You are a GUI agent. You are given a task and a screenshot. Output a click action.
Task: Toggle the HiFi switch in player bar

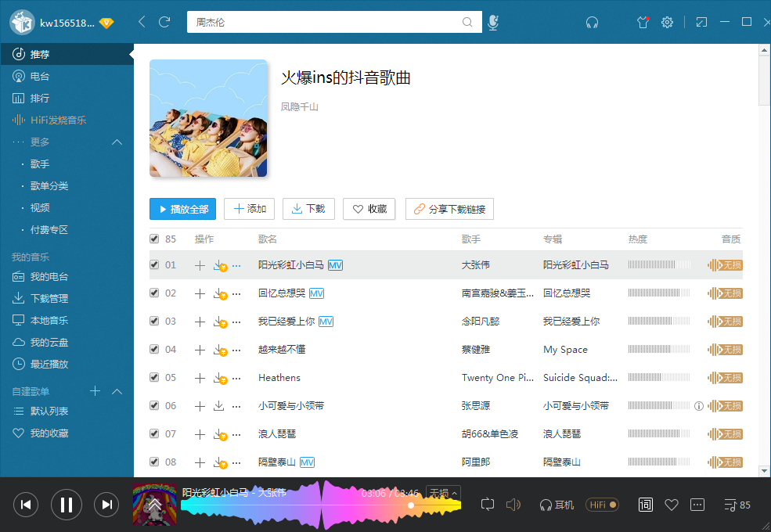[x=602, y=505]
